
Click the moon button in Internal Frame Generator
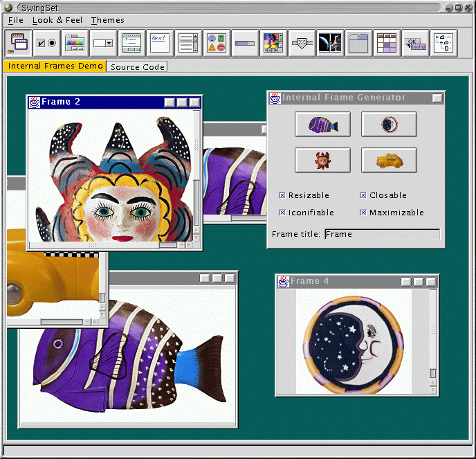389,124
